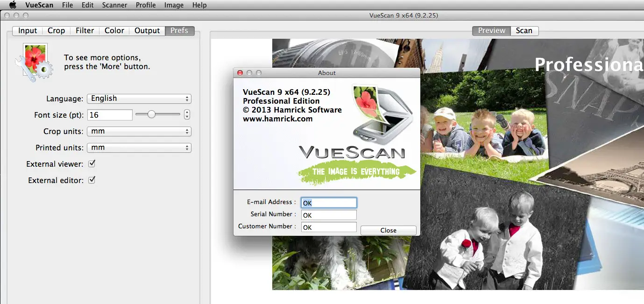Viewport: 644px width, 304px height.
Task: Click the Font size text field
Action: [110, 115]
